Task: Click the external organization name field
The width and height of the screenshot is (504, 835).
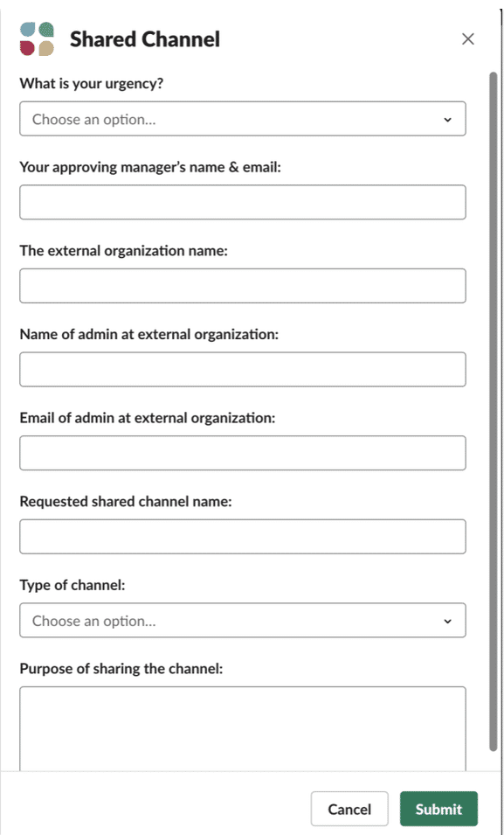Action: 243,285
